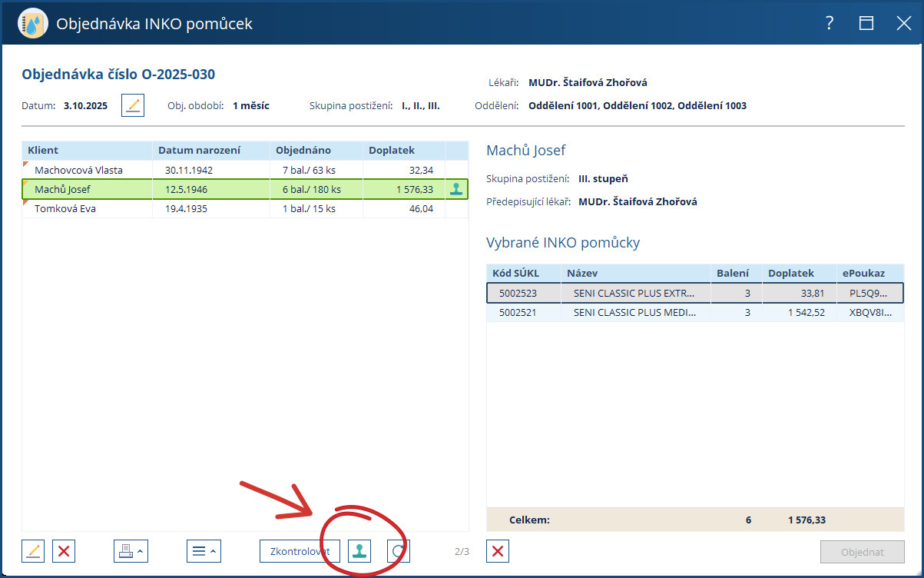Click the green stamp button in the bottom toolbar
924x578 pixels.
(x=359, y=551)
